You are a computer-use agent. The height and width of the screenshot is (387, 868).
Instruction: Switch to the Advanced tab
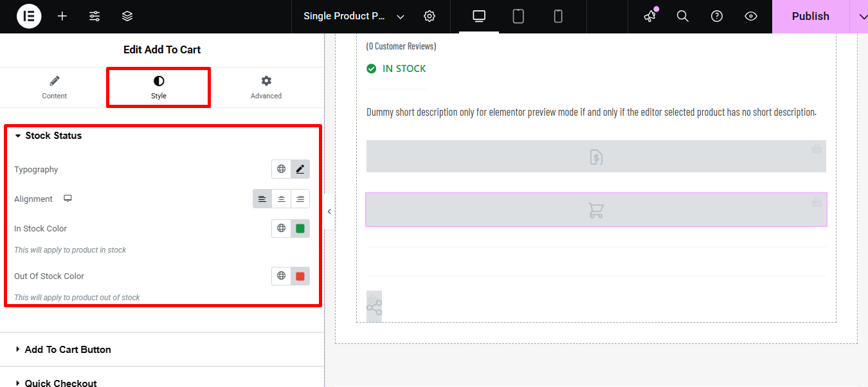(266, 87)
